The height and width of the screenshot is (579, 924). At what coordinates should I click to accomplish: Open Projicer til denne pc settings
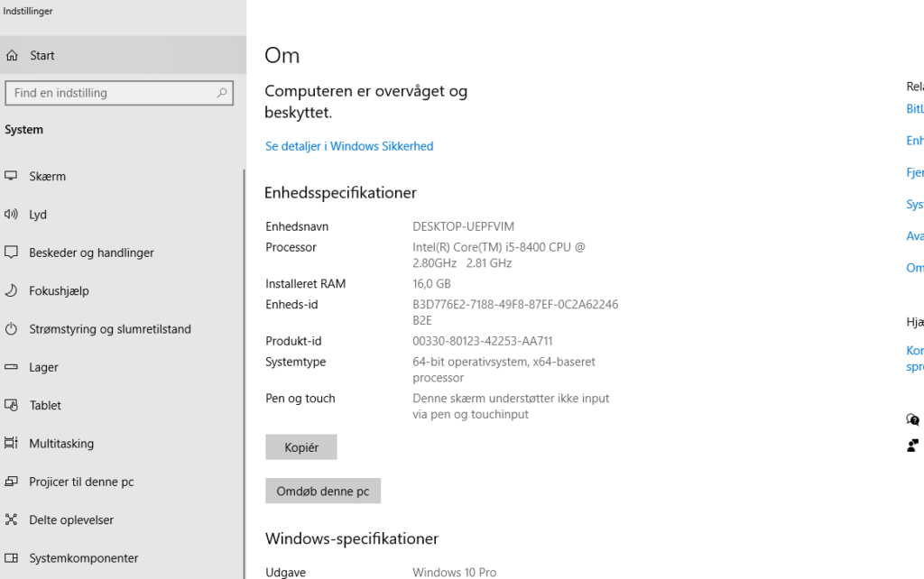pyautogui.click(x=81, y=482)
